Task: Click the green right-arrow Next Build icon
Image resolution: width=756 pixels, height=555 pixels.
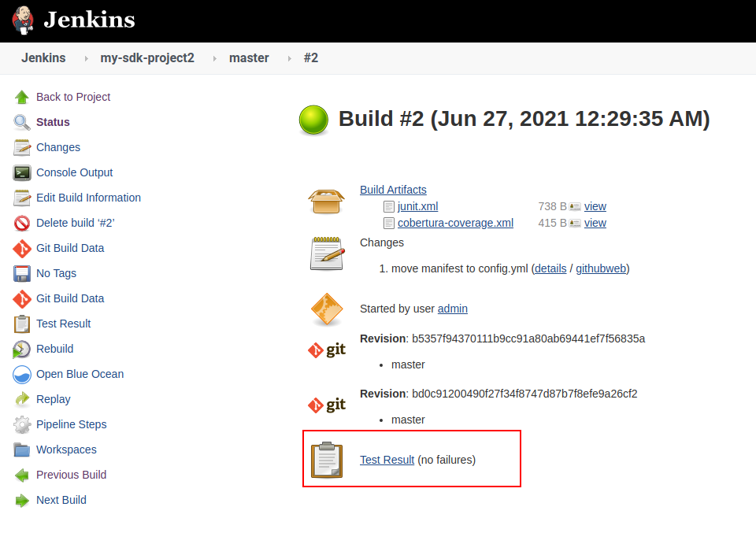Action: tap(22, 501)
